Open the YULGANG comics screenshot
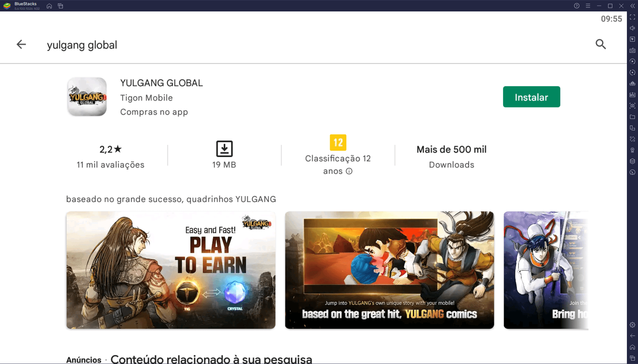638x364 pixels. pos(389,270)
